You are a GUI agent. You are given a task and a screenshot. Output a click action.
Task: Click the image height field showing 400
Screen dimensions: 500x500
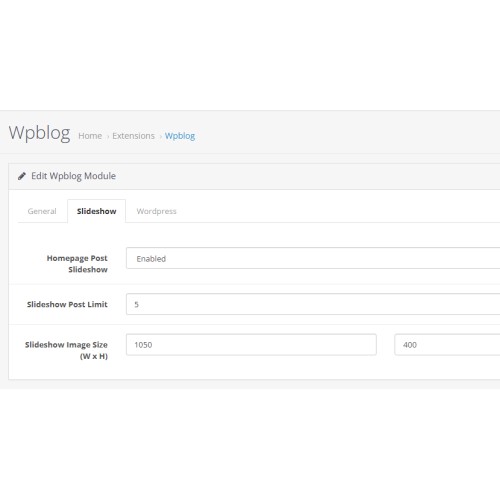447,345
